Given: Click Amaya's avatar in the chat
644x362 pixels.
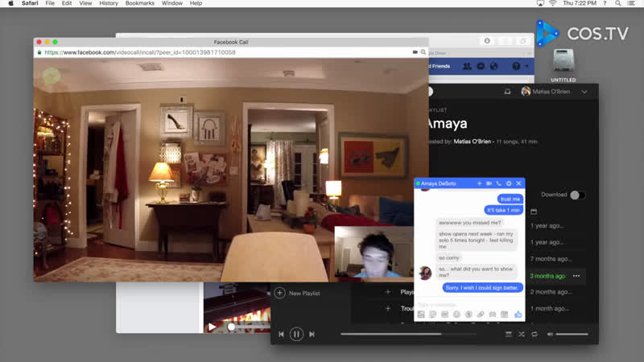Looking at the screenshot, I should click(425, 273).
